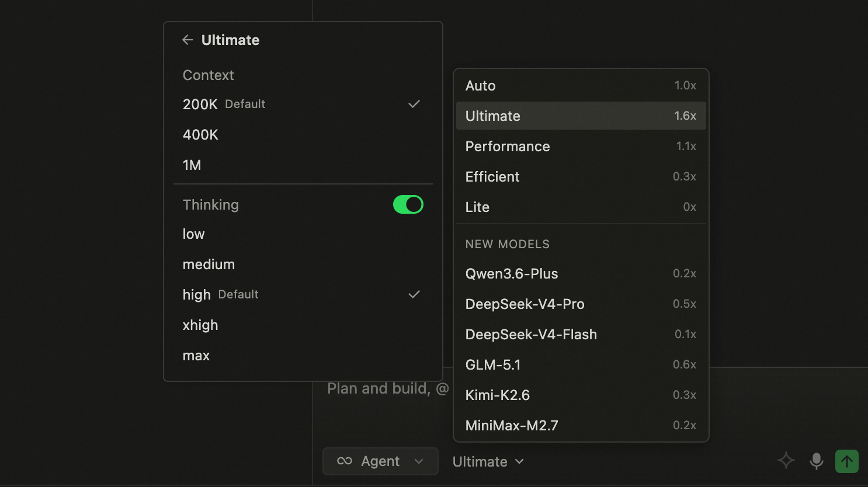This screenshot has height=487, width=868.
Task: Click the checkmark next to high Default
Action: [x=414, y=294]
